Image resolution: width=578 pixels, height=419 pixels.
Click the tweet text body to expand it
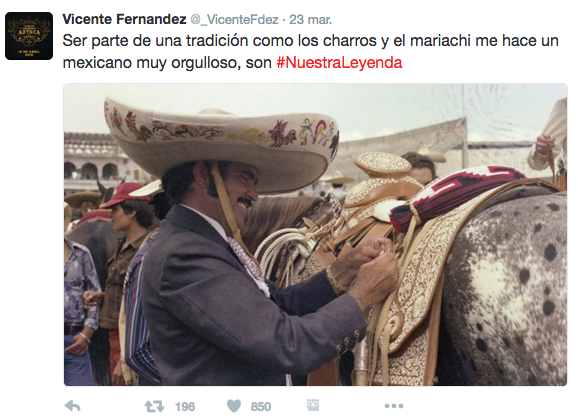(x=311, y=52)
